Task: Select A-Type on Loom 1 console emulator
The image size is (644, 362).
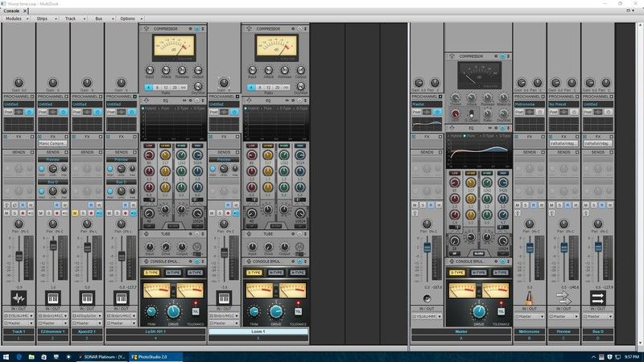Action: (297, 273)
